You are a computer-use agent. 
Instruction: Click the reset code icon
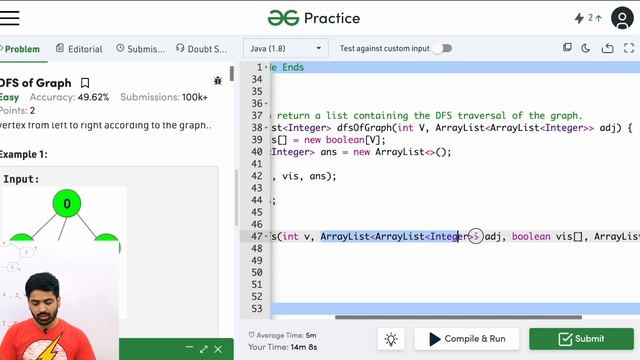coord(607,48)
